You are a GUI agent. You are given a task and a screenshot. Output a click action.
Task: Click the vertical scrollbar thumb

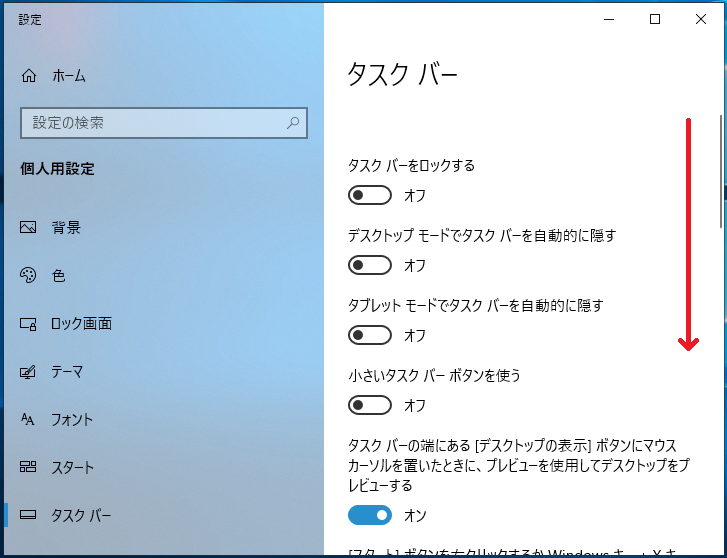pos(721,171)
